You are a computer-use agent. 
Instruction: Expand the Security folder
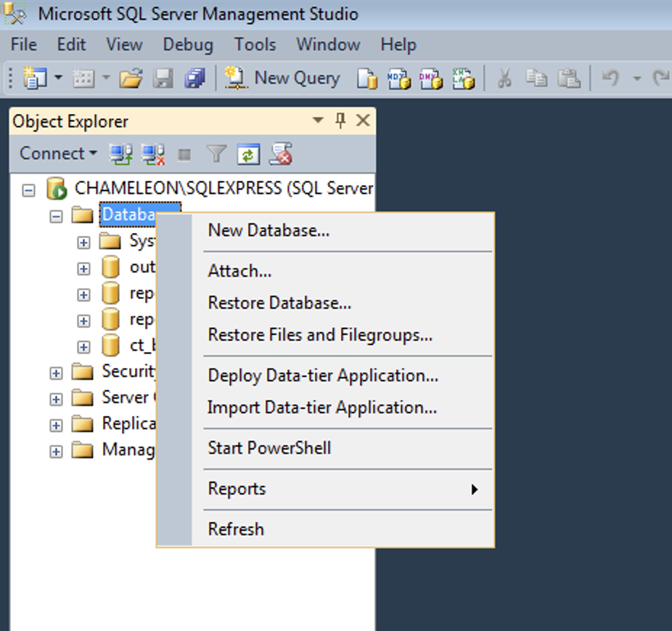[56, 373]
